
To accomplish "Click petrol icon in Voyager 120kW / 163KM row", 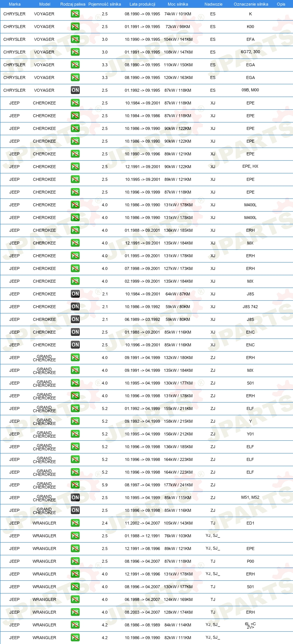I will pos(75,78).
